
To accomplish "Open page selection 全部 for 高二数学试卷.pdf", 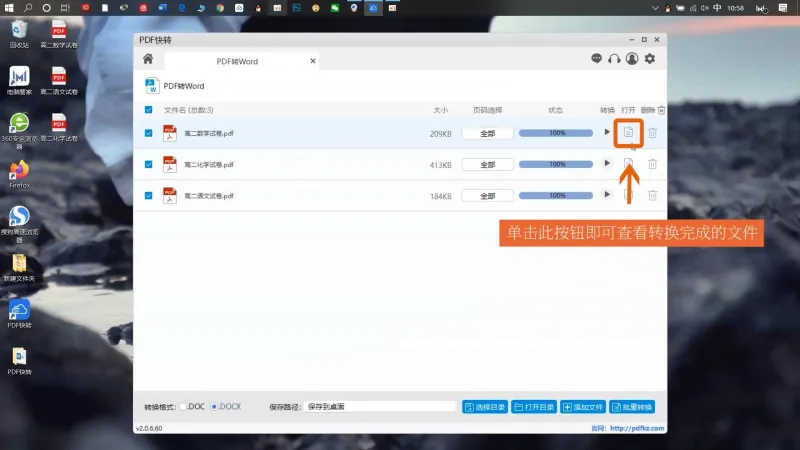I will pos(487,133).
